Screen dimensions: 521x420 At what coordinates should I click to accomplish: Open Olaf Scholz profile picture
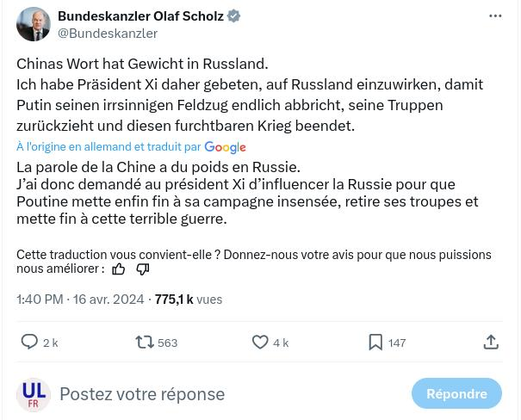click(34, 24)
